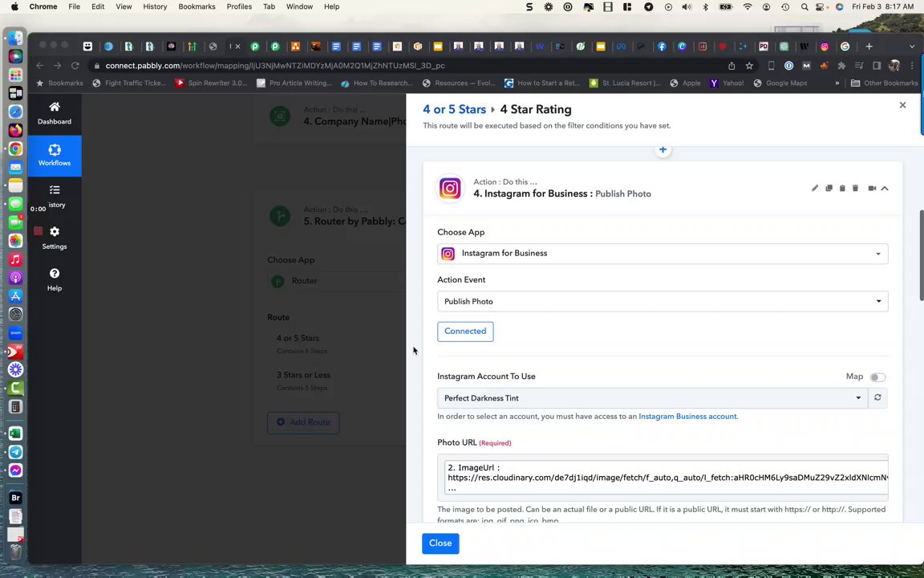Close the route panel with the X
The image size is (924, 578).
click(x=902, y=105)
